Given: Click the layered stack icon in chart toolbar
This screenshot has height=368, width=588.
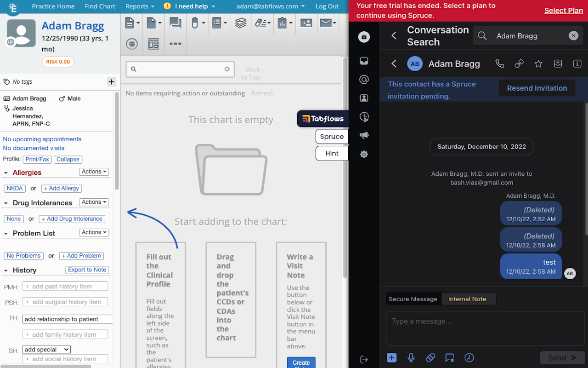Looking at the screenshot, I should pyautogui.click(x=241, y=23).
